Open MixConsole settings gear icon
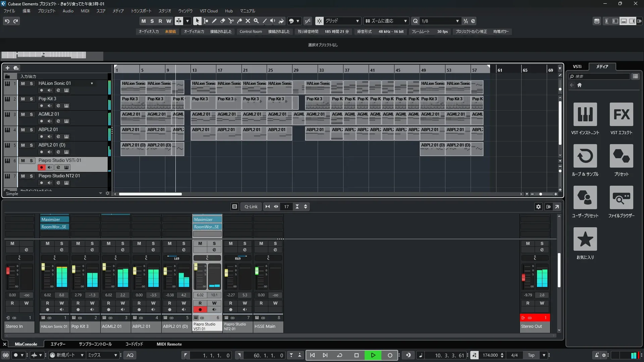The height and width of the screenshot is (362, 644). [x=538, y=207]
